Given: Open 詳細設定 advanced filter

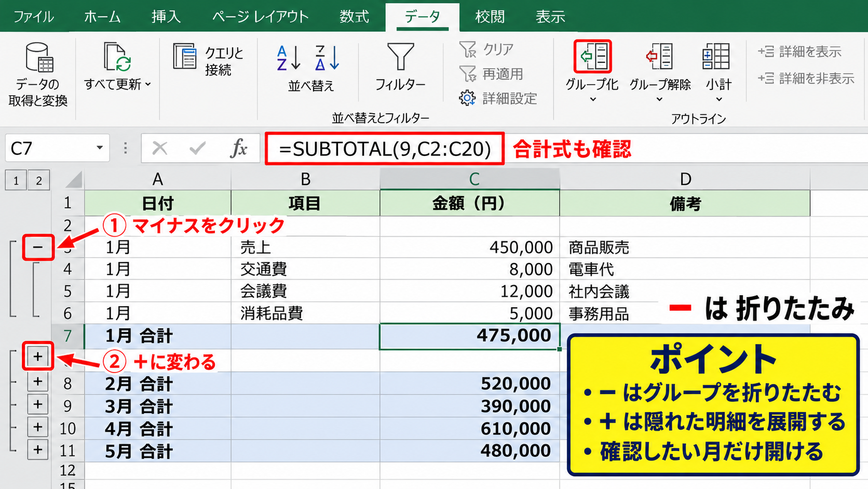Looking at the screenshot, I should (498, 98).
